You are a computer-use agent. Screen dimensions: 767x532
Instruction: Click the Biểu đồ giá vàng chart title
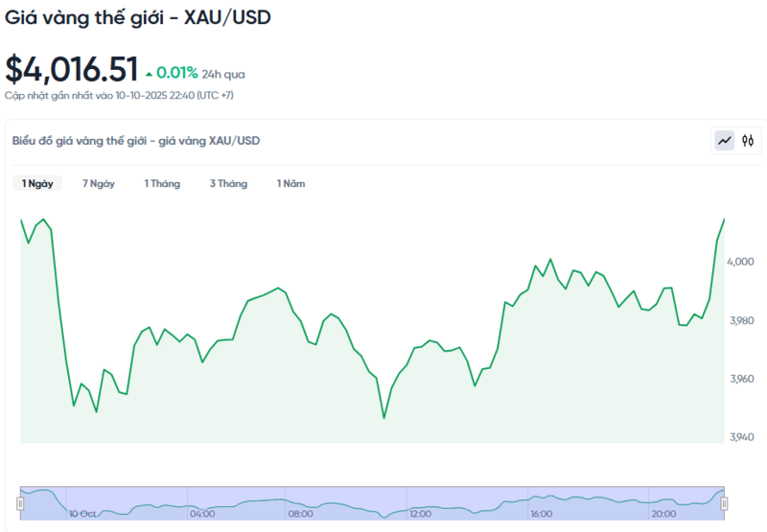(x=135, y=141)
